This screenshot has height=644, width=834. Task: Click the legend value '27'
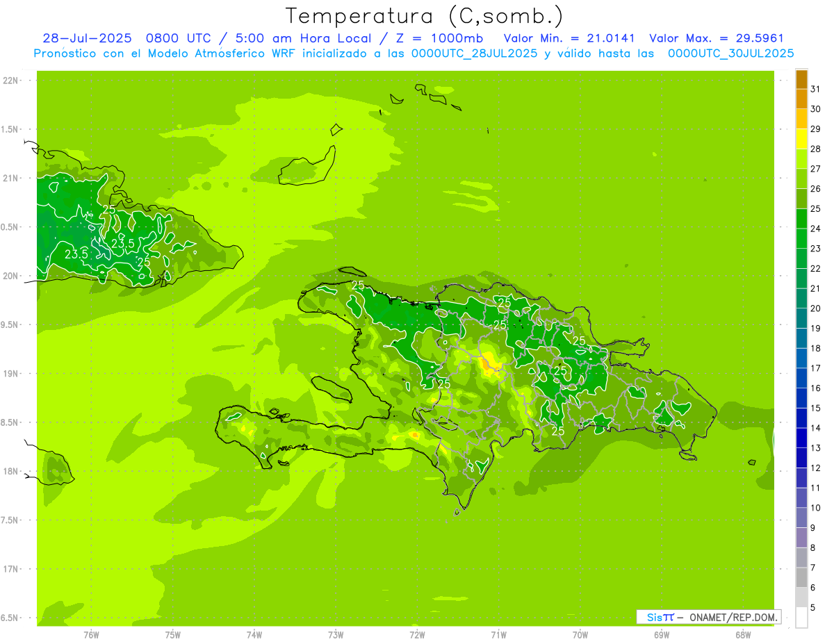816,169
